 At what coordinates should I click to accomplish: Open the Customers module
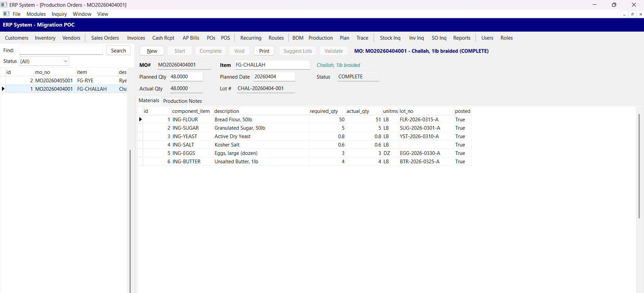(16, 38)
